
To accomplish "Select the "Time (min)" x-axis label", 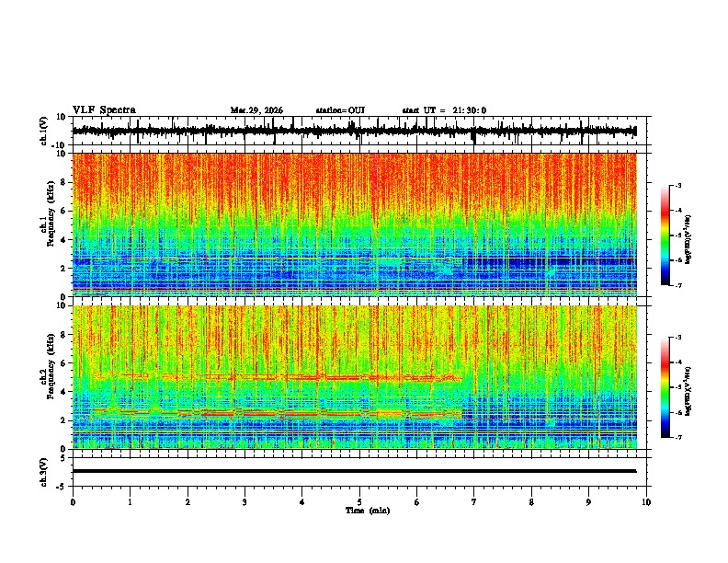I will (x=368, y=511).
